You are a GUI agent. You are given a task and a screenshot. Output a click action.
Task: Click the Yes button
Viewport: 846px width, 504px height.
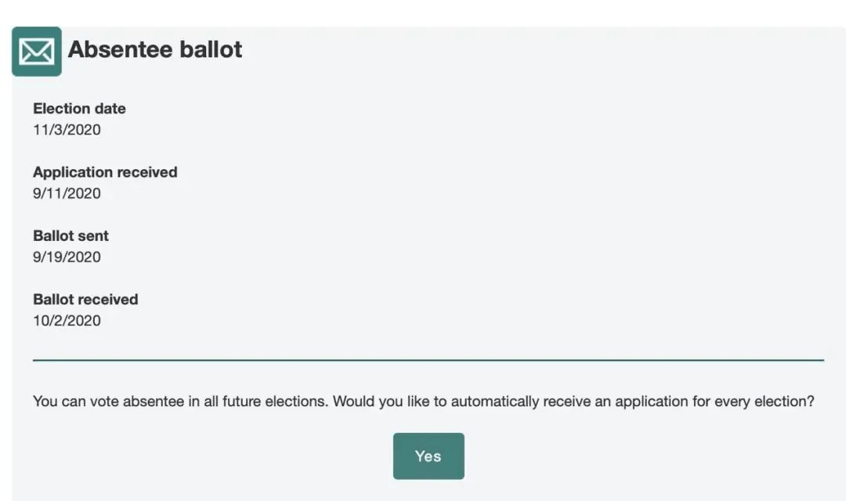coord(428,456)
